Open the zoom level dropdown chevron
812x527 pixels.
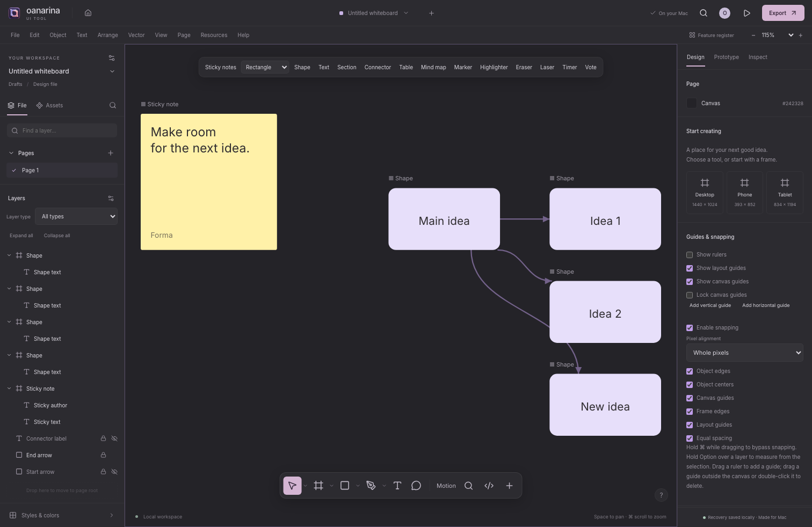tap(791, 35)
